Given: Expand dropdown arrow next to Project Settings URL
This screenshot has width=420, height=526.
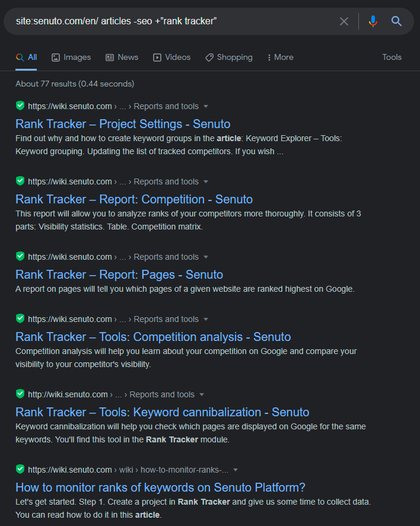Looking at the screenshot, I should tap(206, 106).
